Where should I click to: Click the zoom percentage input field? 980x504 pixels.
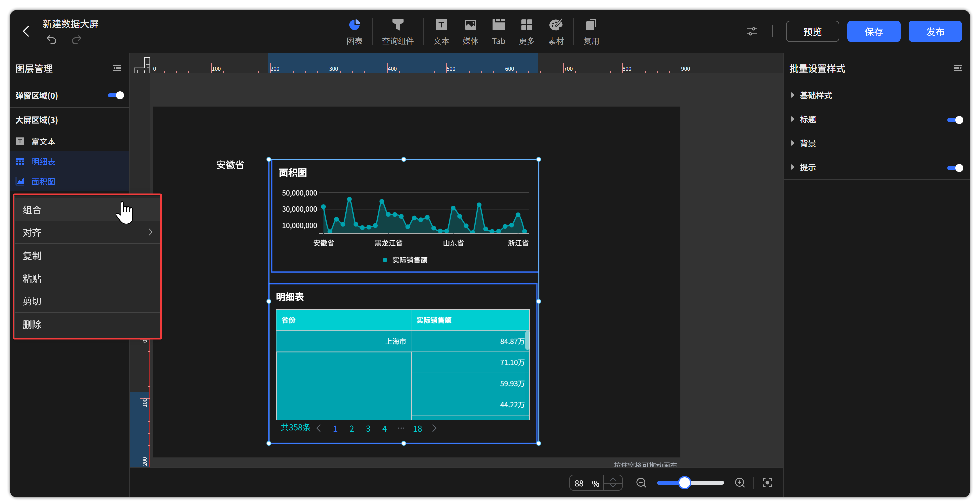click(x=586, y=483)
